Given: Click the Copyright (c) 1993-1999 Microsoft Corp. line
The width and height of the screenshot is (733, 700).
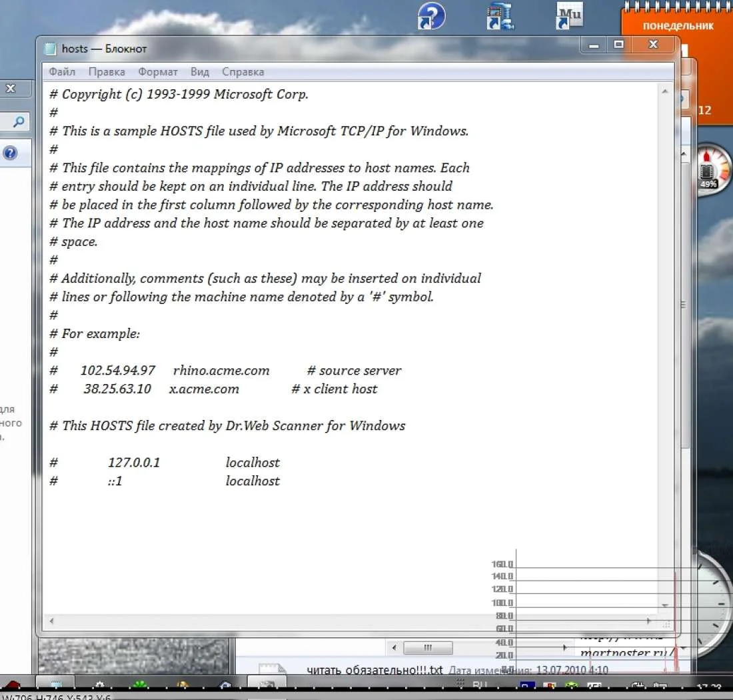Looking at the screenshot, I should [x=179, y=94].
